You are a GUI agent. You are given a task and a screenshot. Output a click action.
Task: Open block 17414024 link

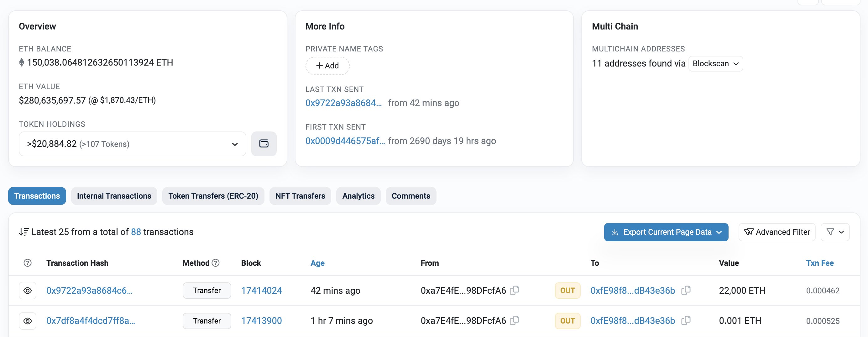pyautogui.click(x=261, y=291)
